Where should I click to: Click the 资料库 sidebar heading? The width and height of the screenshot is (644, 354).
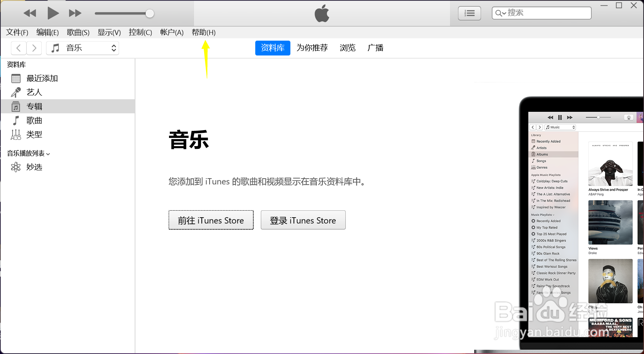16,64
